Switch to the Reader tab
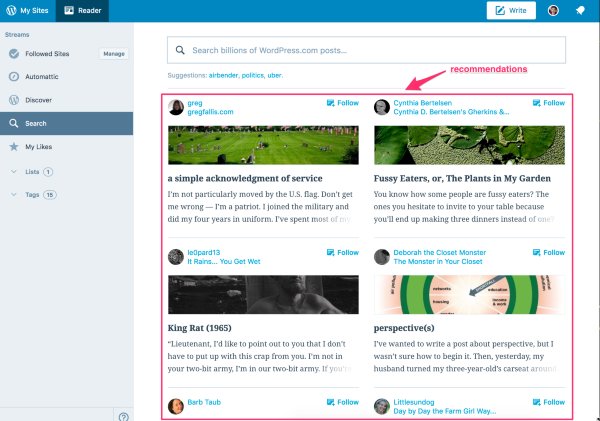 click(x=82, y=11)
